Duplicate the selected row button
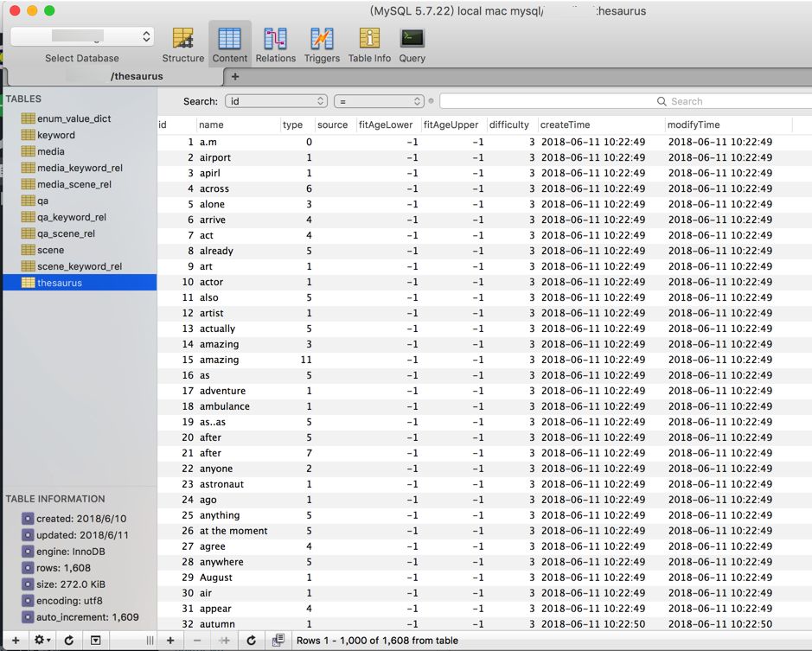The image size is (812, 651). point(224,641)
